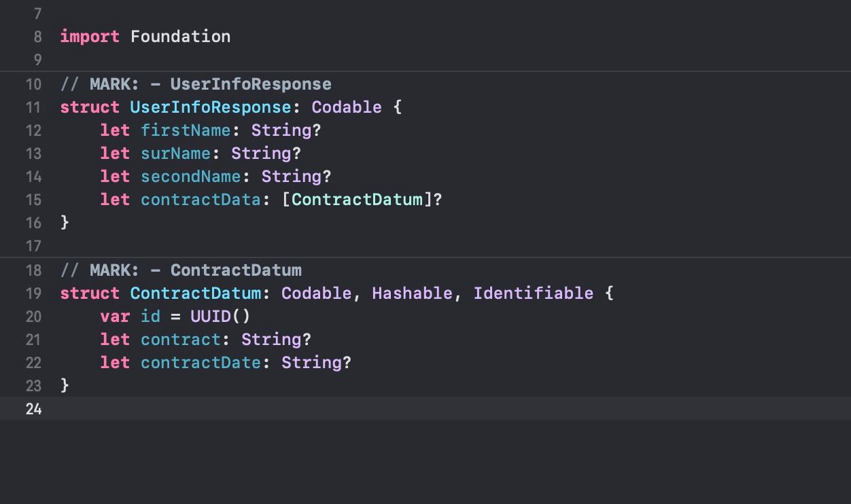Click the 'var' keyword on line 20
The image size is (851, 504).
coord(115,317)
